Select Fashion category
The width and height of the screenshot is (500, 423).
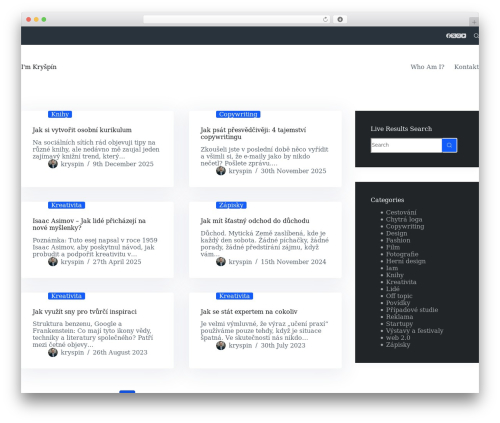click(x=398, y=240)
